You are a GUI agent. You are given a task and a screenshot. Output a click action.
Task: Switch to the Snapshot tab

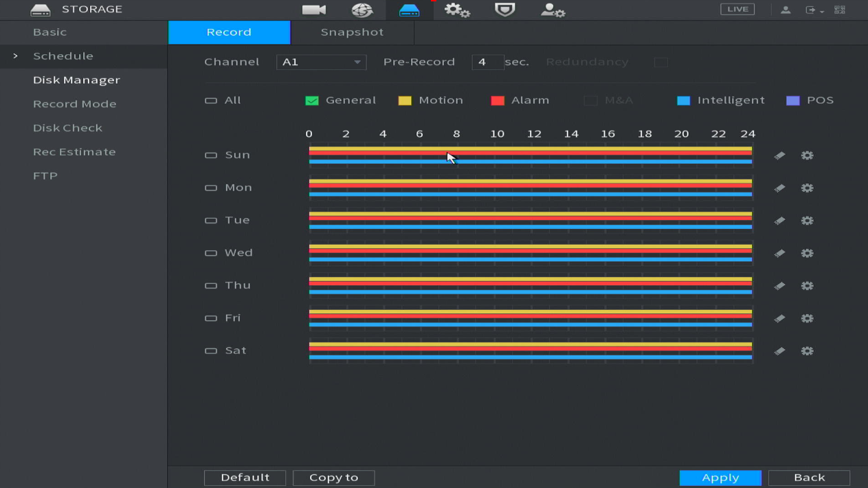[352, 32]
